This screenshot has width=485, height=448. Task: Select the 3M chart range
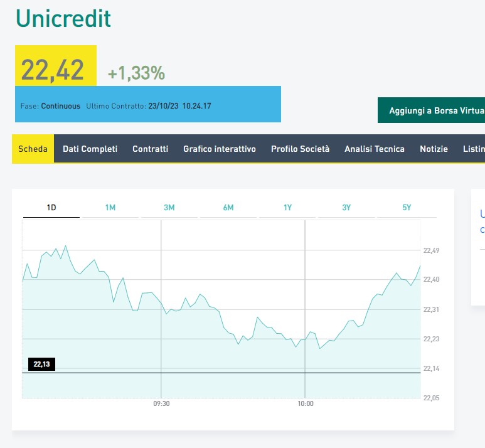169,208
